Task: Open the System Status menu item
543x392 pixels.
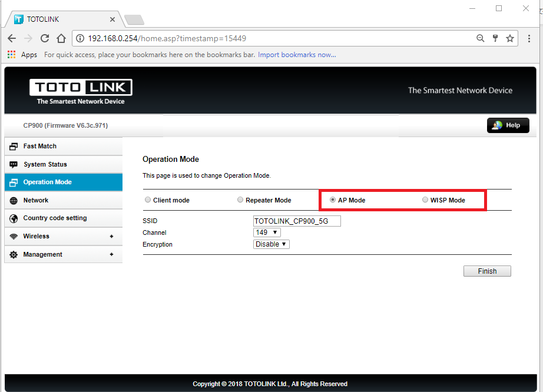Action: tap(64, 164)
